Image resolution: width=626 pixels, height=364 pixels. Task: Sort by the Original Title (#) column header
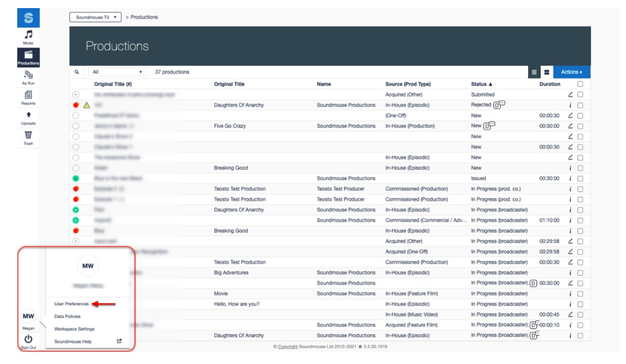click(113, 84)
